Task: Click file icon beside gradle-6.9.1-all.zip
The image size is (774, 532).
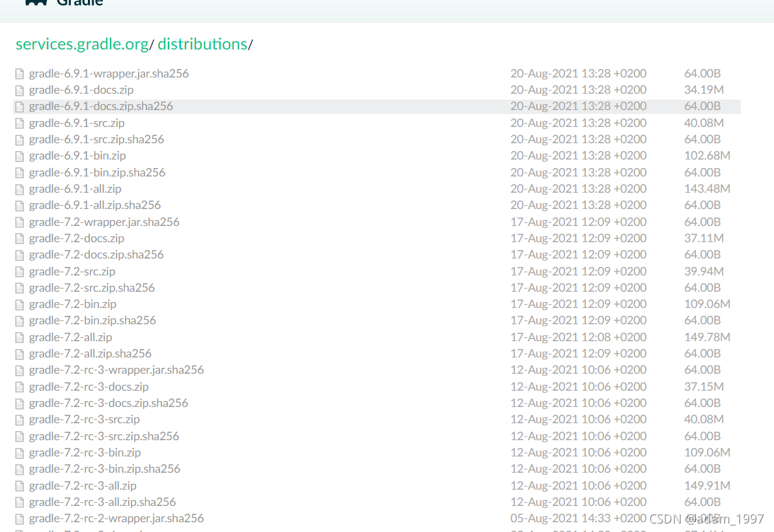Action: (20, 189)
